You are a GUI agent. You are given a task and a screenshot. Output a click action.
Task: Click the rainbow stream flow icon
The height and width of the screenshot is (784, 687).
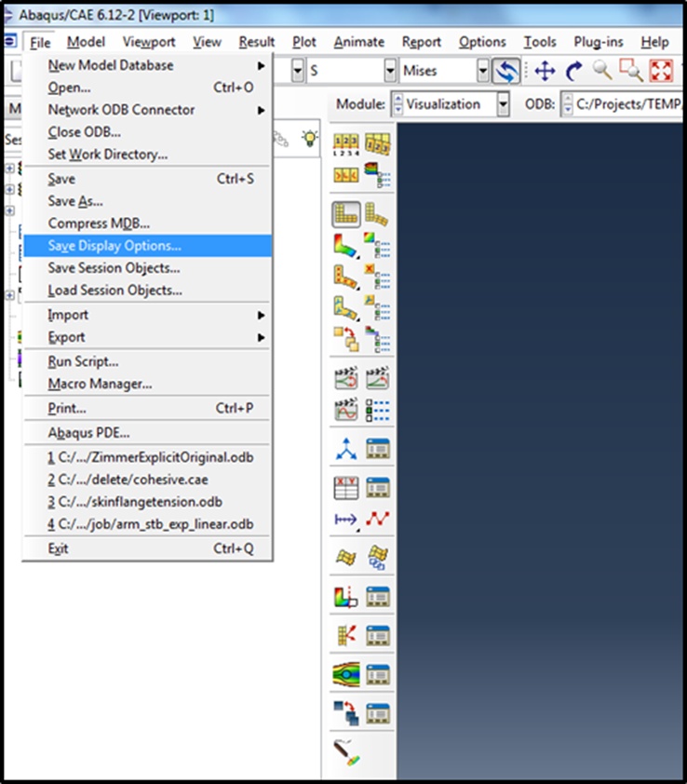346,674
